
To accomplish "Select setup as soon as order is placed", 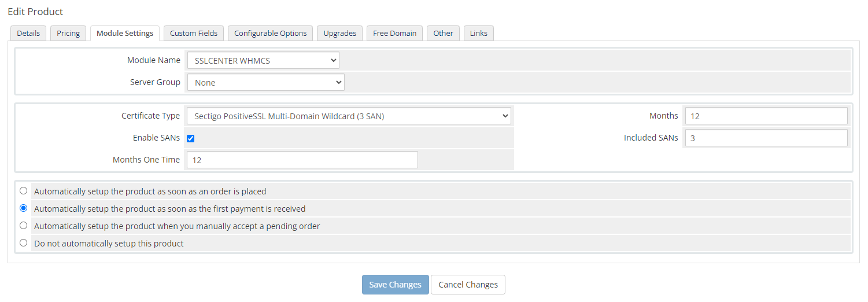I will point(23,190).
